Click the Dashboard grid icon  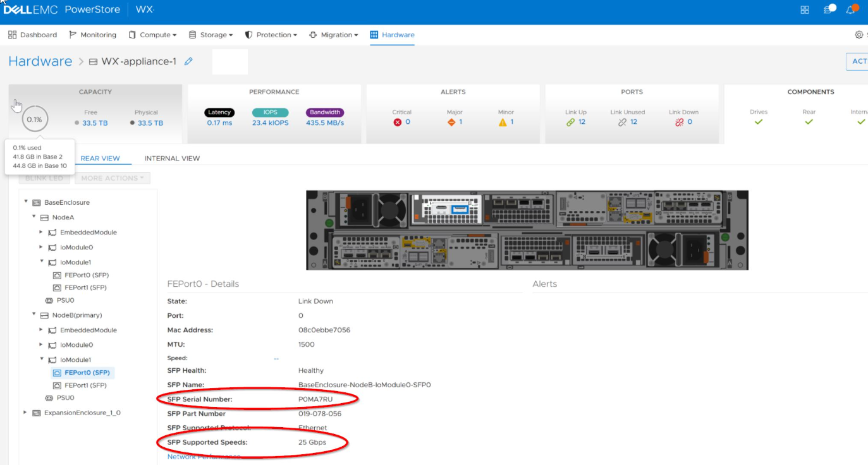(11, 35)
